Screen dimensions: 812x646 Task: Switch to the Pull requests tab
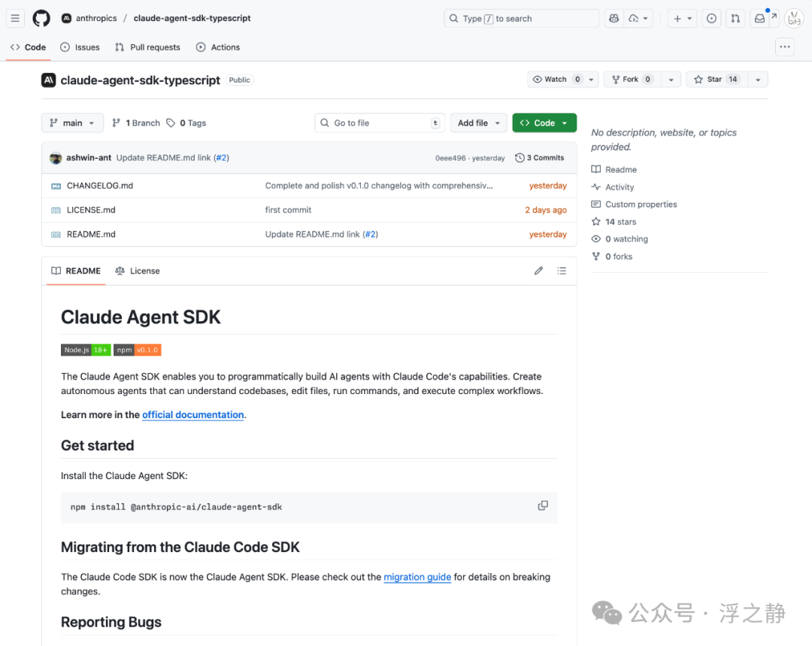[x=147, y=47]
